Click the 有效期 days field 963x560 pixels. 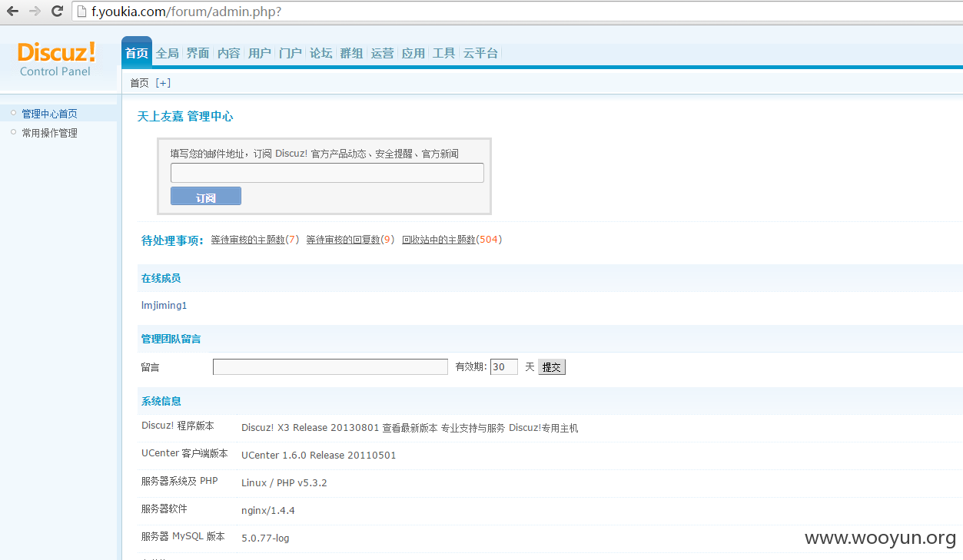pyautogui.click(x=504, y=367)
